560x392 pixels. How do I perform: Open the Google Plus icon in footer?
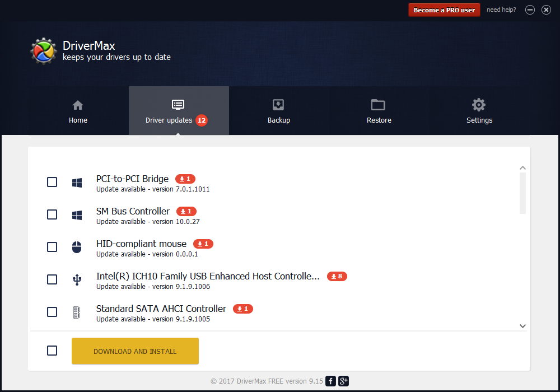[344, 381]
